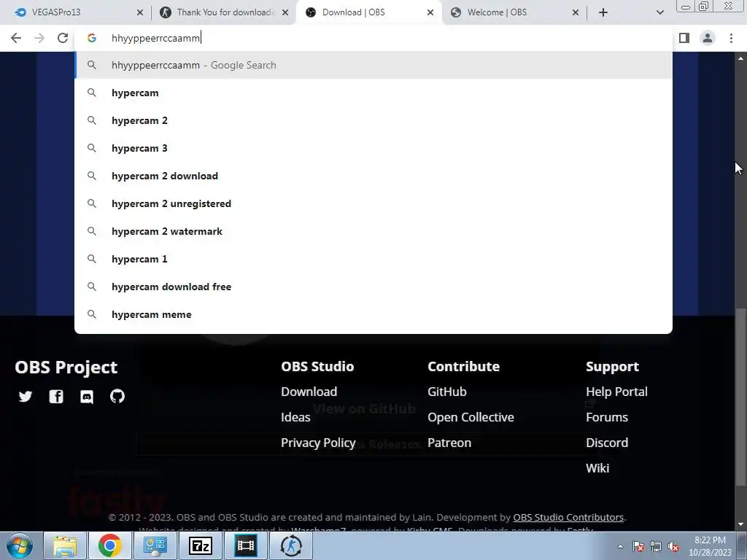Open the Chrome profile avatar
The height and width of the screenshot is (560, 747).
tap(708, 38)
